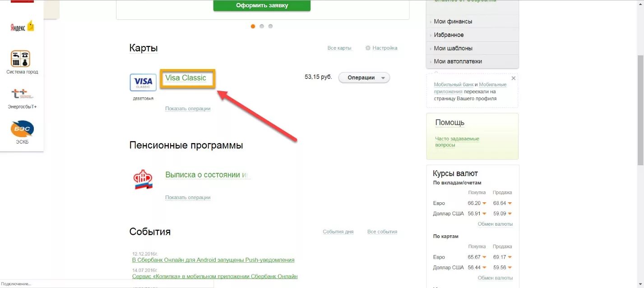Open the Яндекс payment icon

click(x=22, y=27)
